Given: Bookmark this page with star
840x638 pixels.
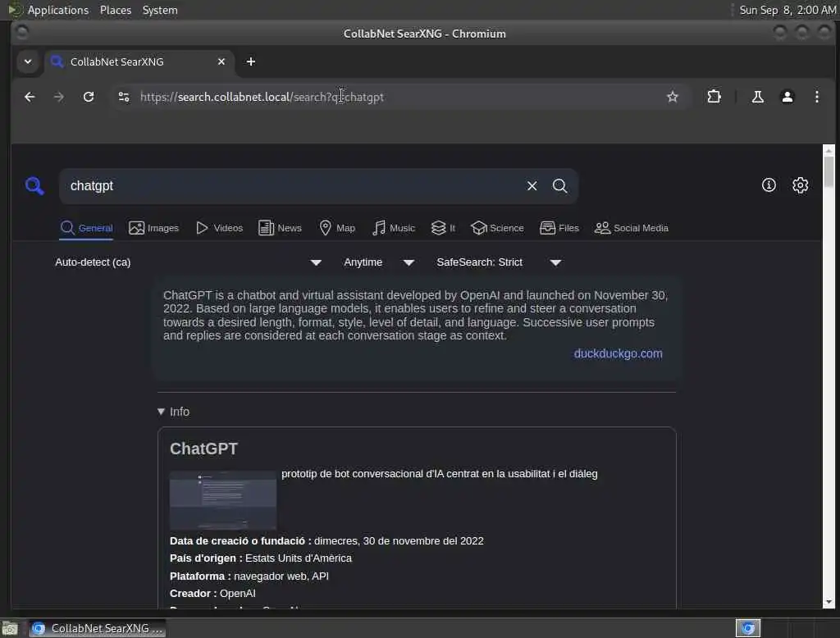Looking at the screenshot, I should tap(673, 97).
